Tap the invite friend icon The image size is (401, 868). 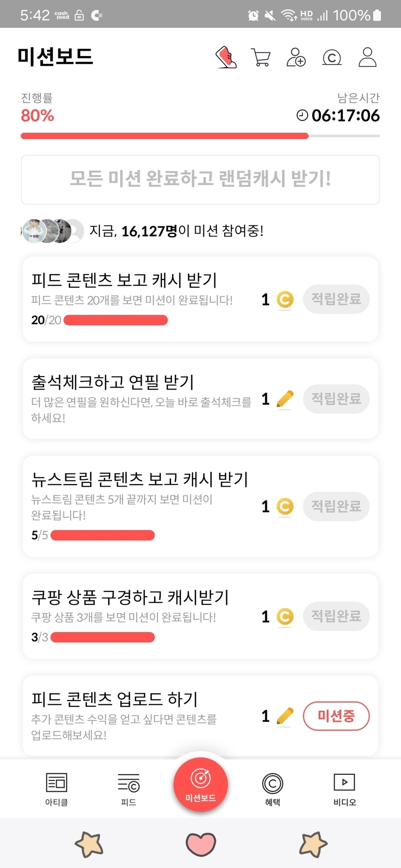click(x=296, y=57)
